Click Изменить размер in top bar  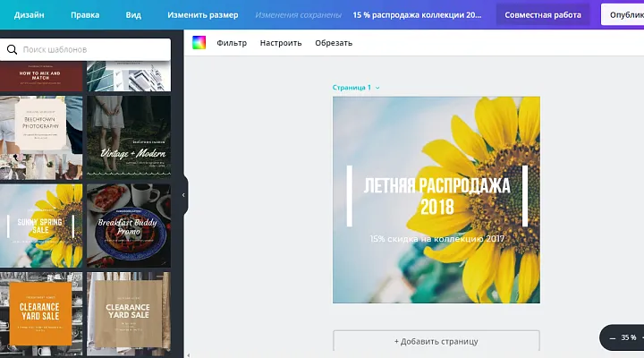pyautogui.click(x=202, y=15)
